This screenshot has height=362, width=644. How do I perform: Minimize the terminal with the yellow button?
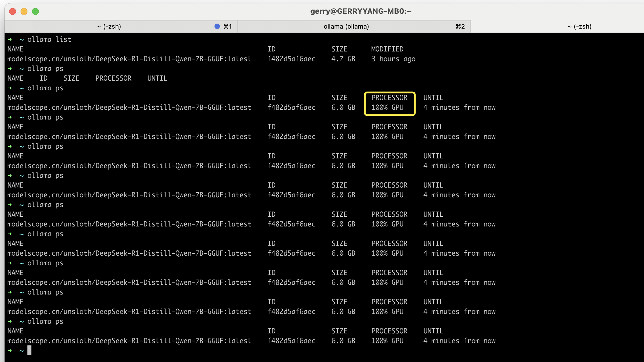[24, 11]
